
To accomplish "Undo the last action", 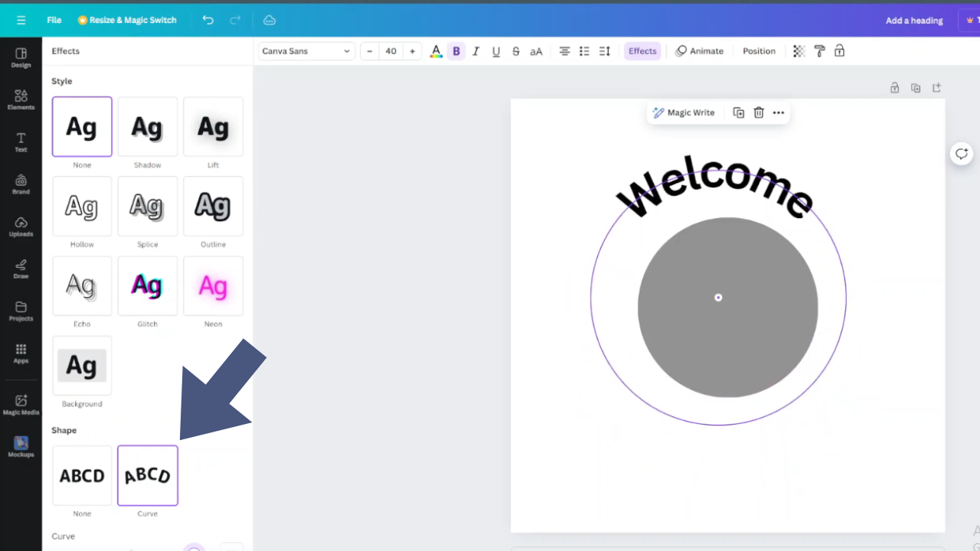I will point(208,20).
